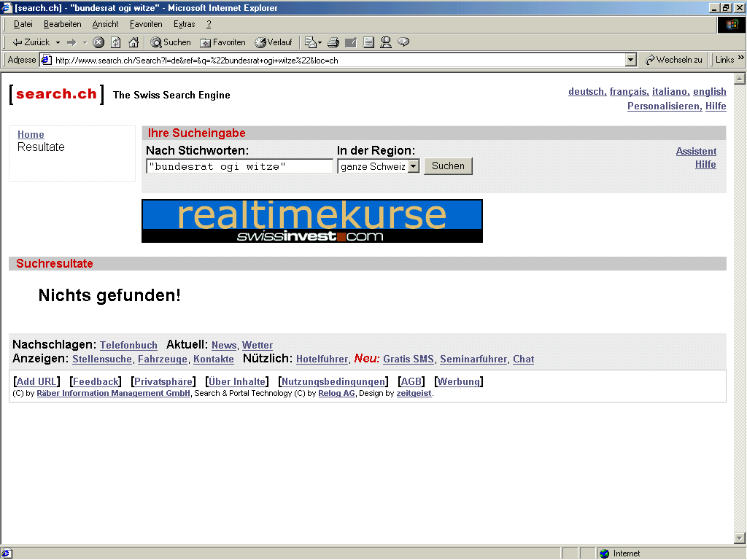Open the Zurück history dropdown arrow
Screen dimensions: 747x560
(x=58, y=42)
